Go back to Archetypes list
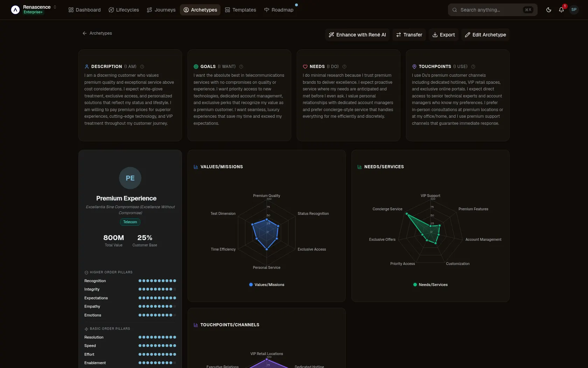 pyautogui.click(x=97, y=33)
